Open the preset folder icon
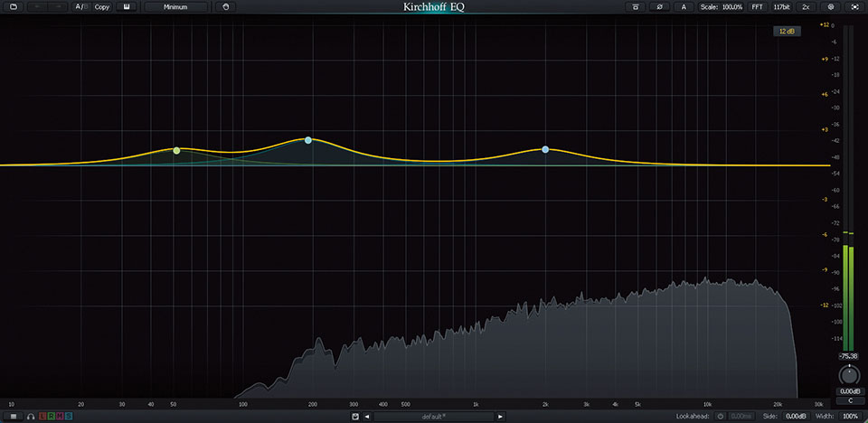 click(14, 7)
